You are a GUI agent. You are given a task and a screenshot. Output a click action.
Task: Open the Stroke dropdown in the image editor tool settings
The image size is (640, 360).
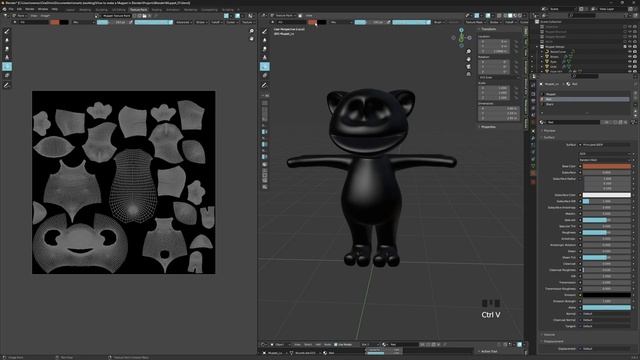tap(202, 22)
